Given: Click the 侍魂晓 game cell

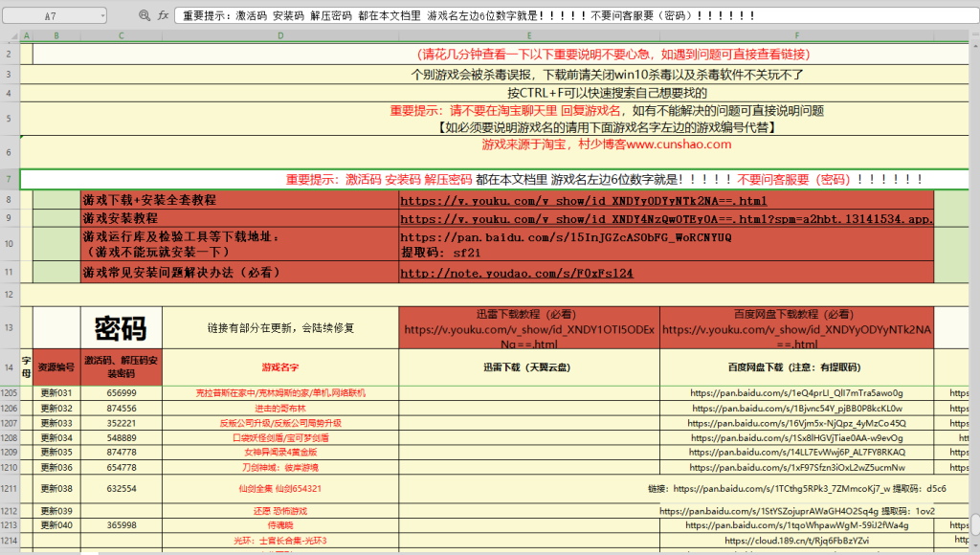Looking at the screenshot, I should click(280, 525).
